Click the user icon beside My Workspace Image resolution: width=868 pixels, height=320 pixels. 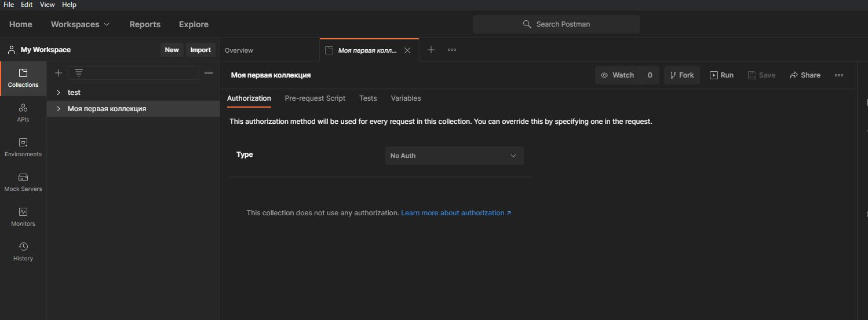coord(11,50)
